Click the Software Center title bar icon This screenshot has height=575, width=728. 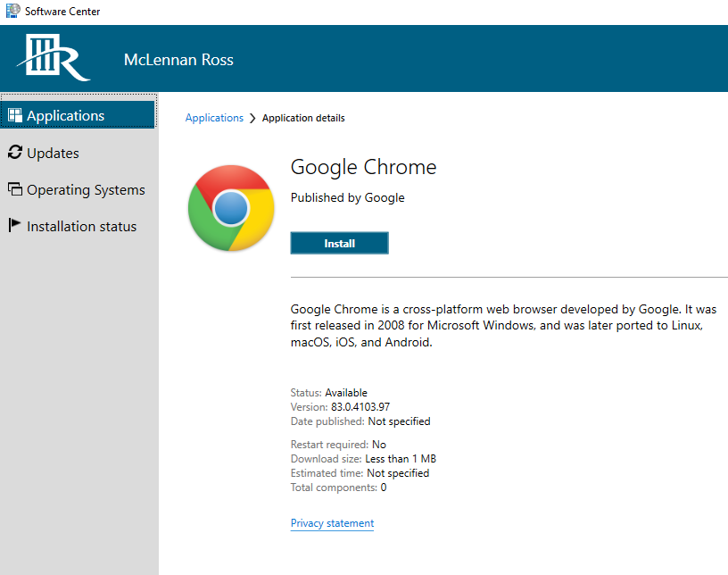pyautogui.click(x=13, y=11)
